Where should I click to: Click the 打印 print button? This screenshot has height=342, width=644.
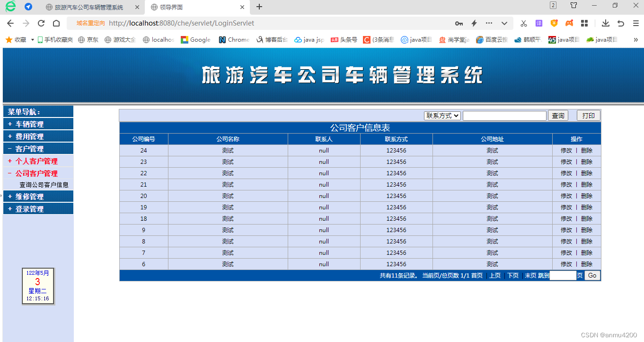pyautogui.click(x=589, y=116)
